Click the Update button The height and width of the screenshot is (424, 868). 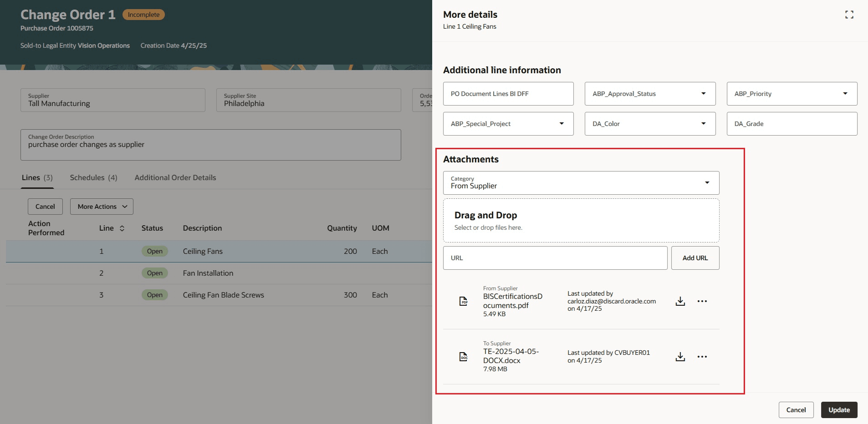coord(838,409)
